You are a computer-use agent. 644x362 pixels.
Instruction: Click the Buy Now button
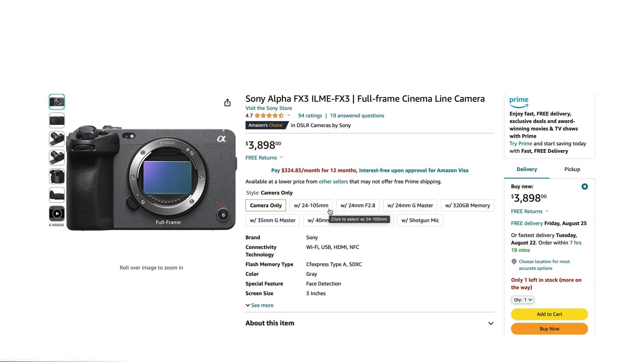click(549, 329)
